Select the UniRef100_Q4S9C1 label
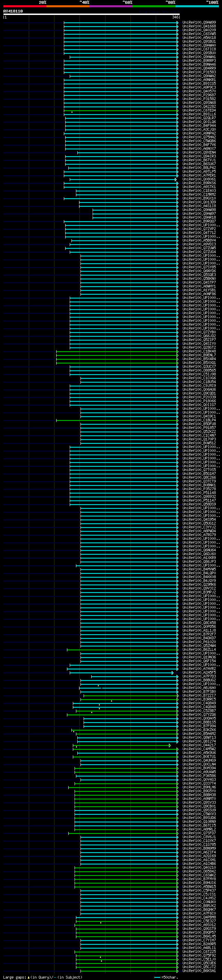 pos(199,416)
